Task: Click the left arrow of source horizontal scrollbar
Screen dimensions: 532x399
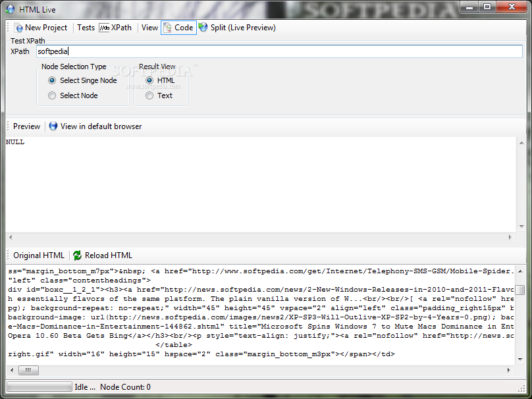Action: pos(13,370)
